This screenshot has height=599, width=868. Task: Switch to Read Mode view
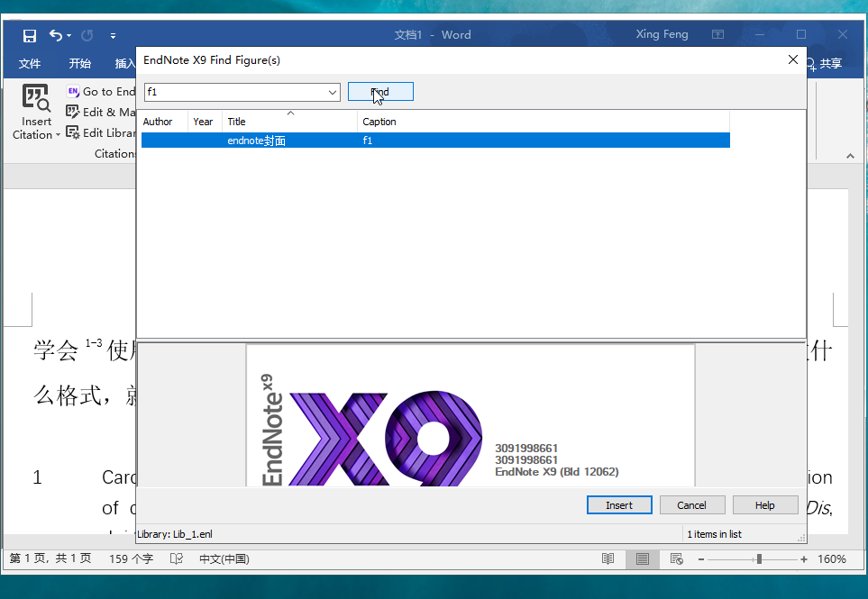(x=608, y=559)
